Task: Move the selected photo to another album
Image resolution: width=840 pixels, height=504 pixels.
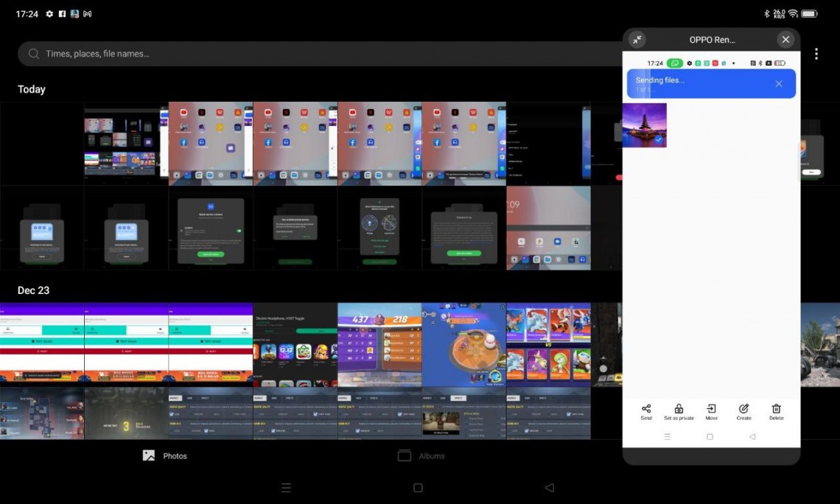Action: pos(711,411)
